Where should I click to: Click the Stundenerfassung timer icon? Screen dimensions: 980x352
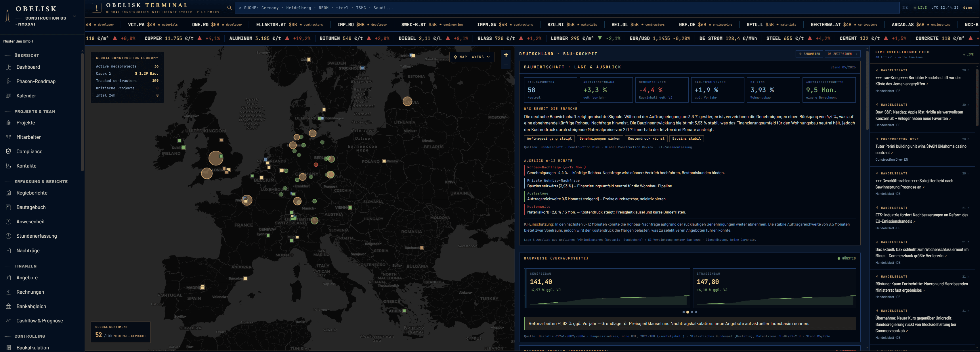8,236
